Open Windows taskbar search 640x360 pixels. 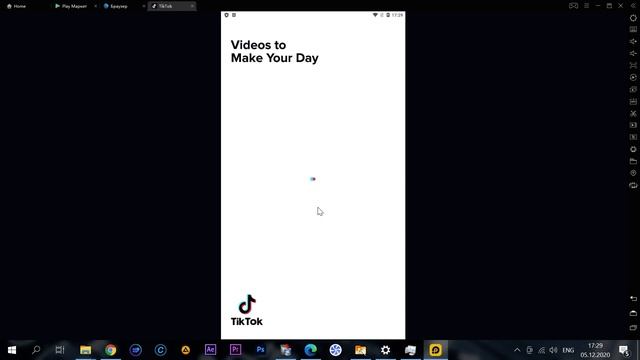(36, 350)
